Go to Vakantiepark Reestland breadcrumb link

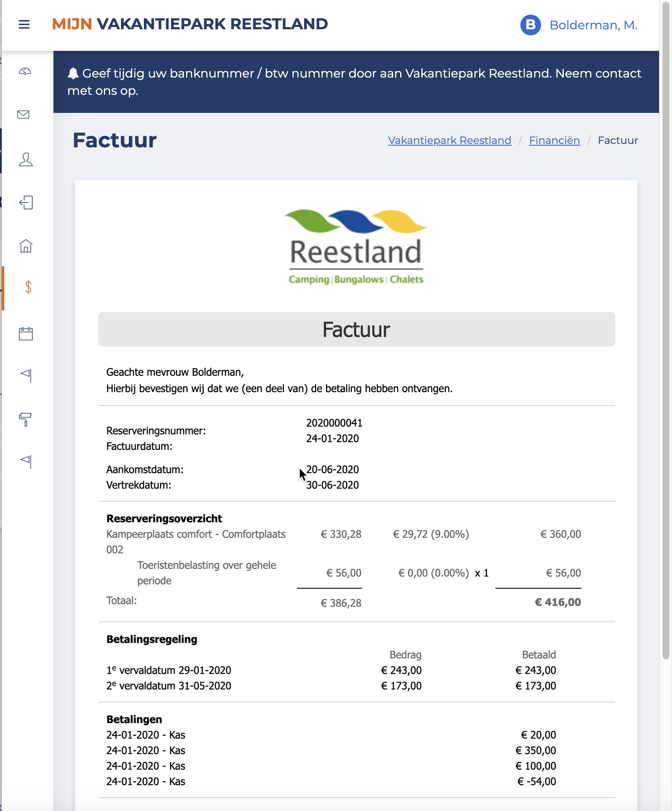(449, 140)
